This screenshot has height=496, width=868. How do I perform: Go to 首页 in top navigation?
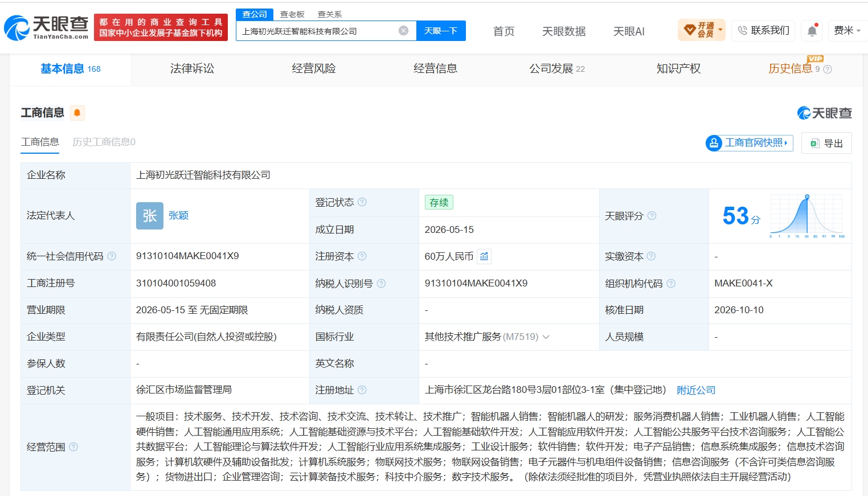click(503, 31)
